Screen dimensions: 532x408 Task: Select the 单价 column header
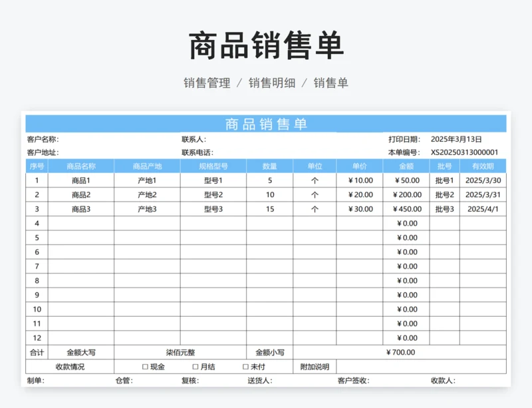[360, 166]
